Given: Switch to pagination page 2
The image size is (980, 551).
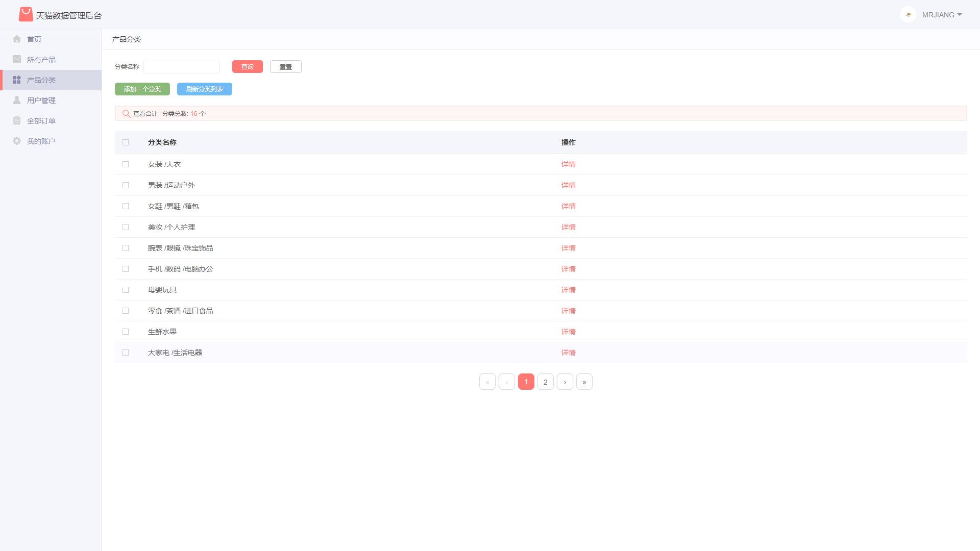Looking at the screenshot, I should click(545, 382).
